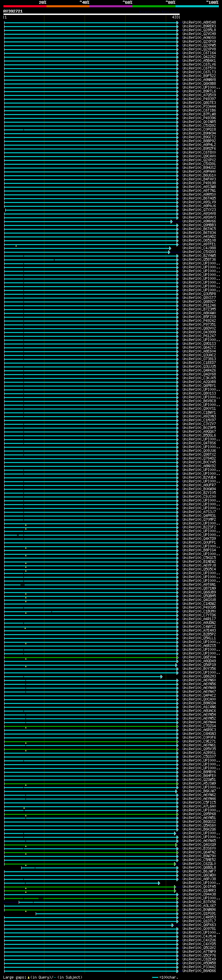Click label UniRef100_B3TK56
This screenshot has height=980, width=222.
(199, 902)
